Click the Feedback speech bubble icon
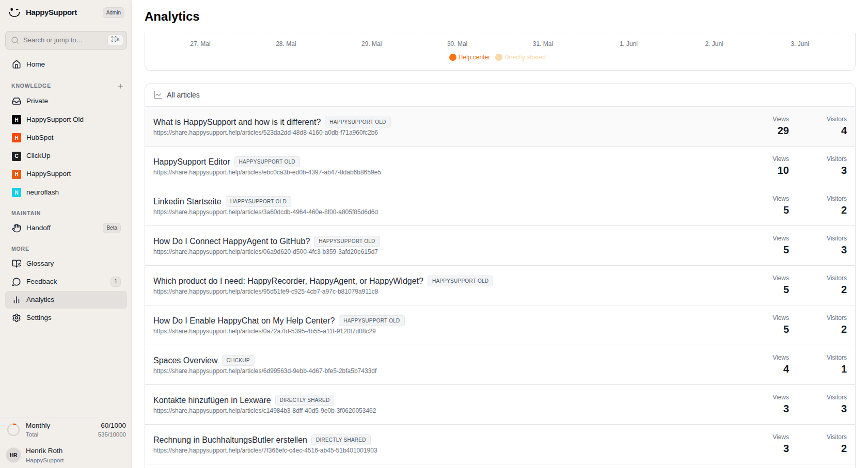Screen dimensions: 868x468 click(17, 282)
